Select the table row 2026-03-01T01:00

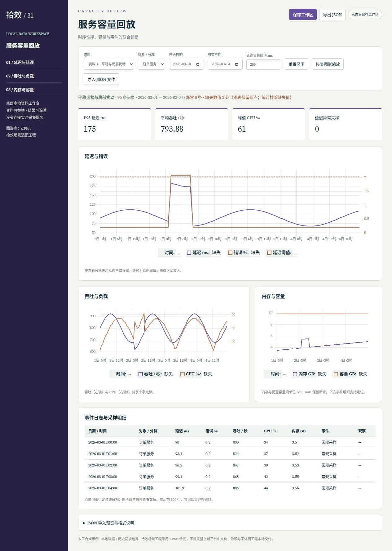point(230,454)
